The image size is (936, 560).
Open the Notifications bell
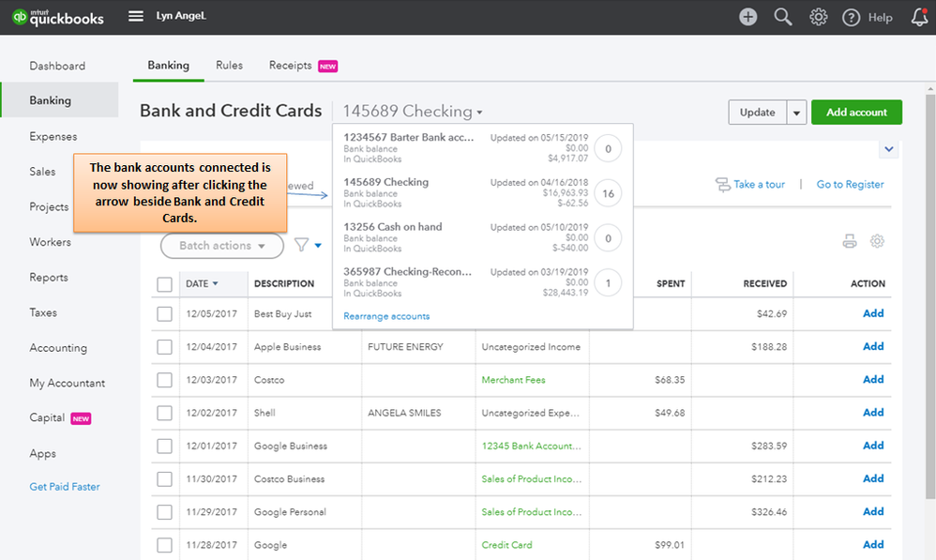tap(920, 17)
